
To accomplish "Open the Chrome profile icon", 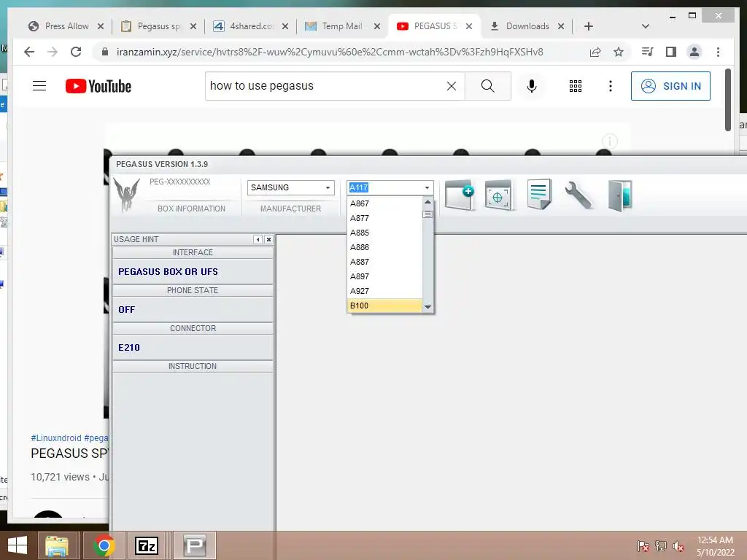I will (x=694, y=52).
